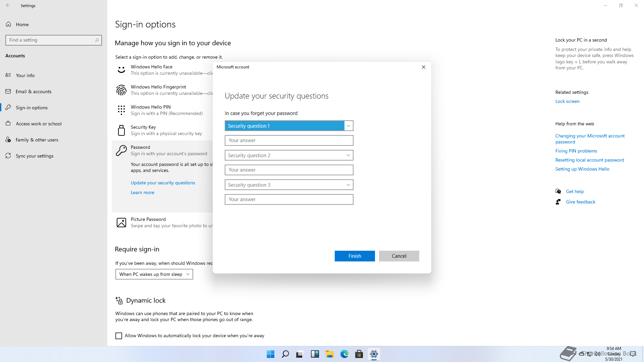Click the Give feedback person icon
The height and width of the screenshot is (362, 644).
click(558, 202)
